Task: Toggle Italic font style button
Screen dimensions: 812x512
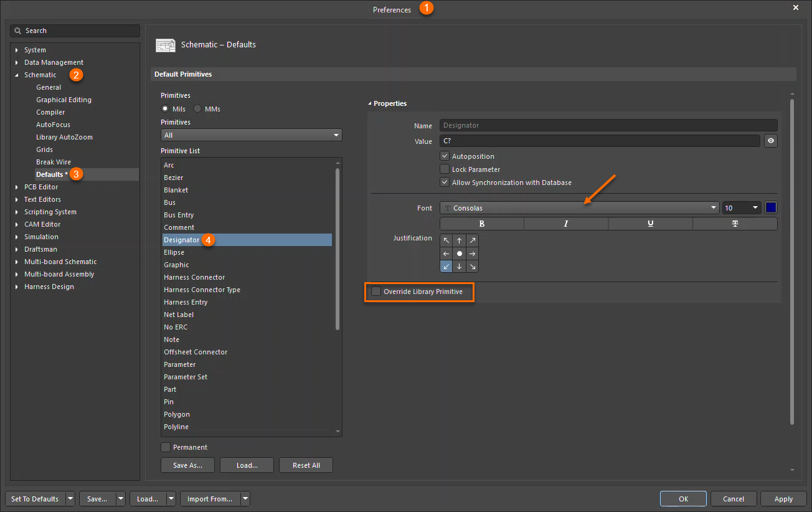Action: 565,224
